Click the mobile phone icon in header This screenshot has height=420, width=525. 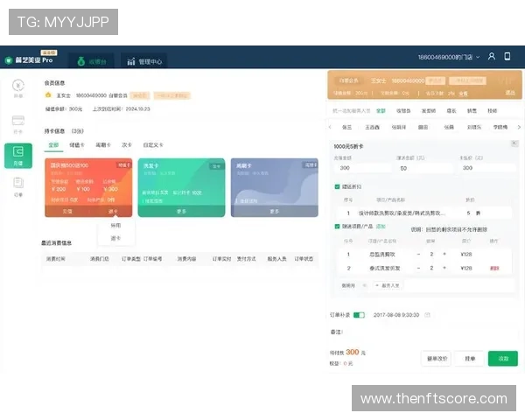(507, 56)
